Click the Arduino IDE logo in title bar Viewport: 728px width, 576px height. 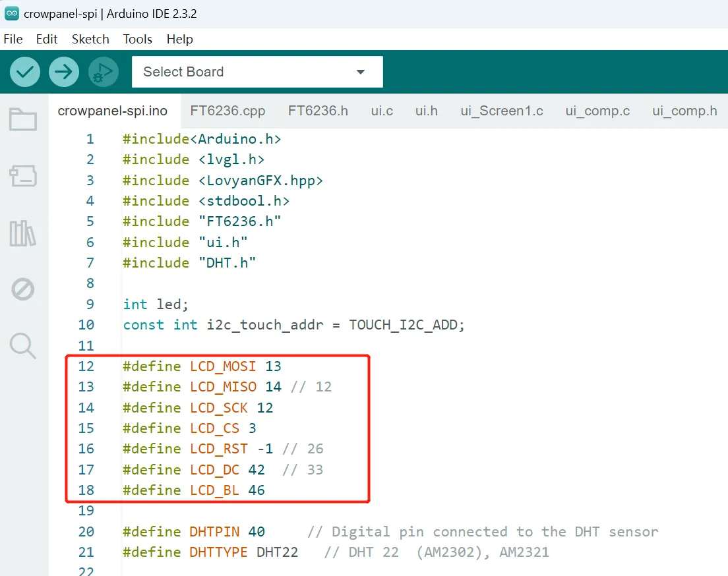click(x=12, y=13)
